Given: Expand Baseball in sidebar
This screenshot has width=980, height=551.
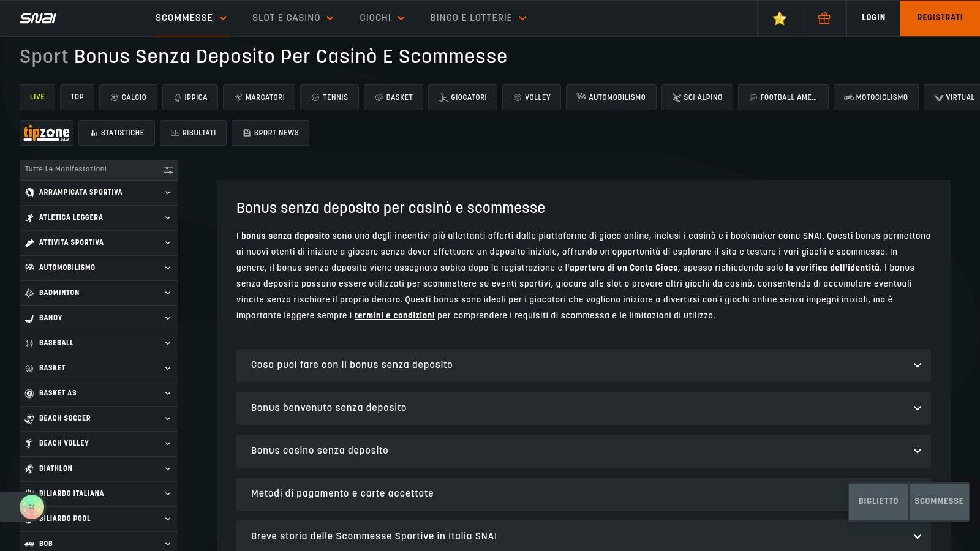Looking at the screenshot, I should tap(99, 343).
